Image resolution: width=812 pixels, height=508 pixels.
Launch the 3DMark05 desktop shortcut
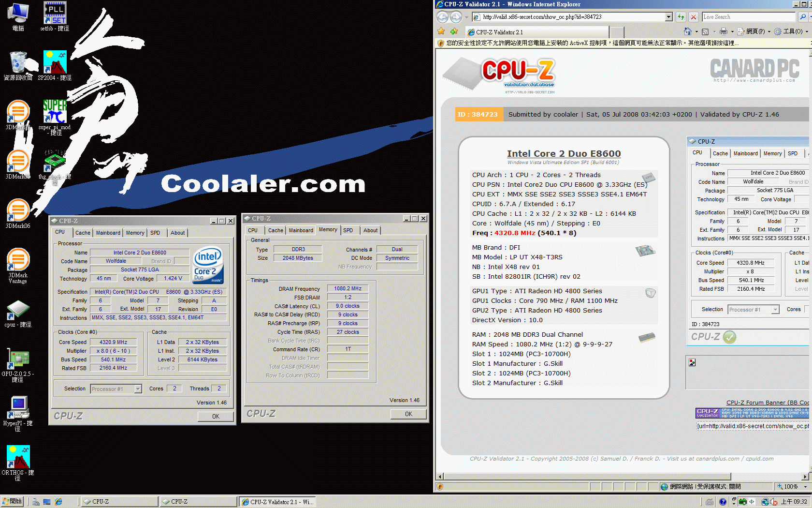pos(18,164)
